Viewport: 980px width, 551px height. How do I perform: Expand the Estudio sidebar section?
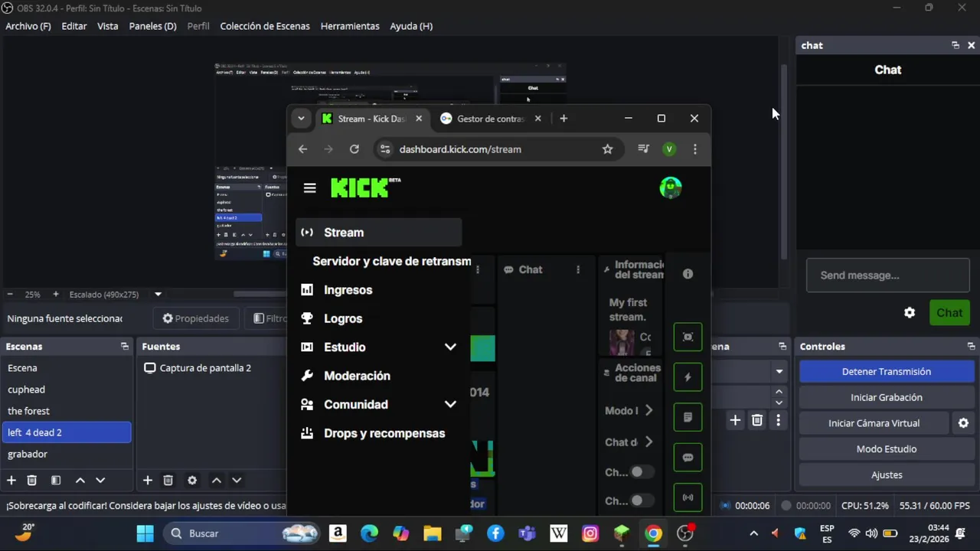450,347
